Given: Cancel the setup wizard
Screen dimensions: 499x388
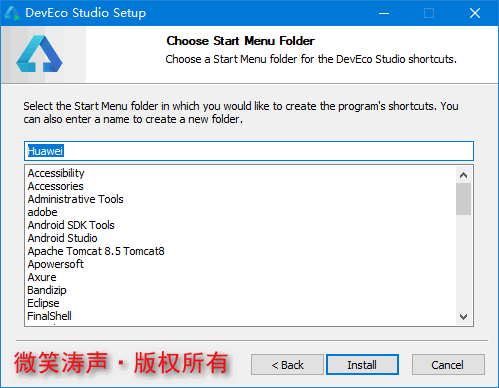Looking at the screenshot, I should click(448, 365).
